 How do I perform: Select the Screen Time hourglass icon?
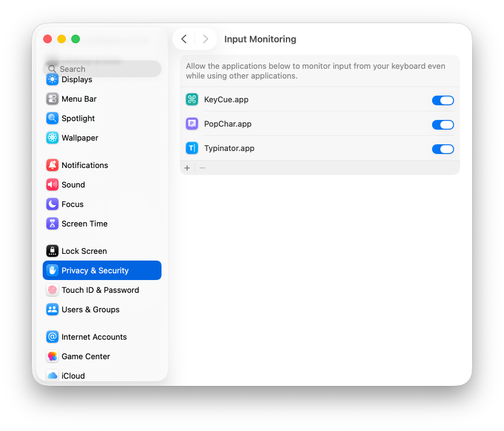coord(52,223)
